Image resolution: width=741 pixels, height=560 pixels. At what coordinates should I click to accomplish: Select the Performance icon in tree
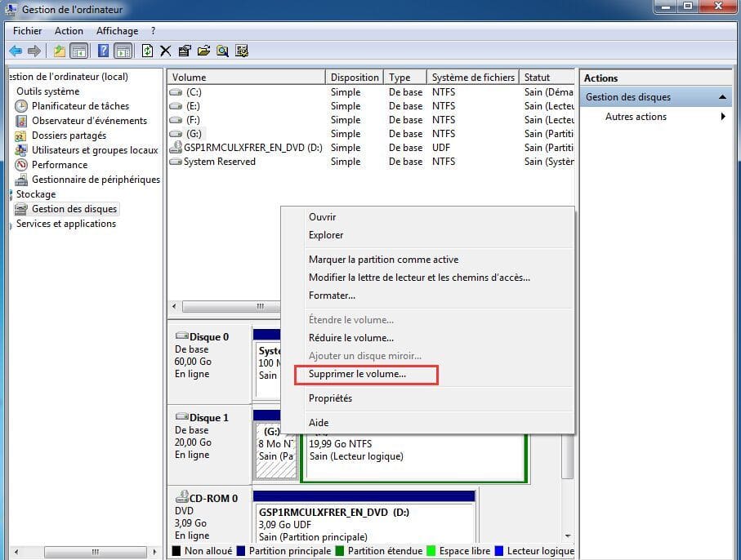point(22,165)
